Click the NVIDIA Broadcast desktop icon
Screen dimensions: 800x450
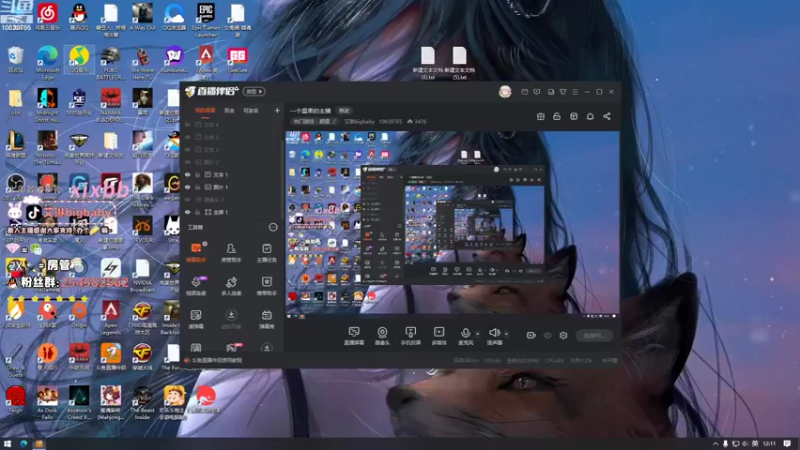click(142, 276)
